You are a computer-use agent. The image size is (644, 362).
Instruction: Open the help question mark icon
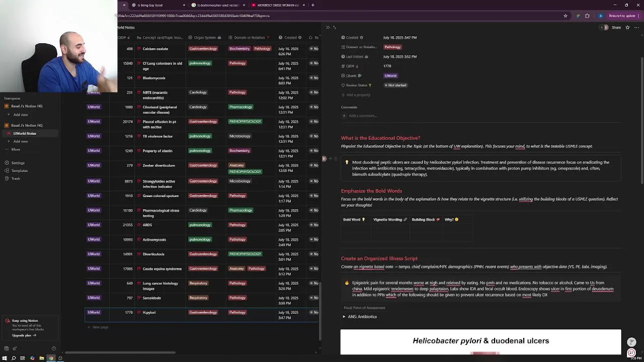point(54,348)
